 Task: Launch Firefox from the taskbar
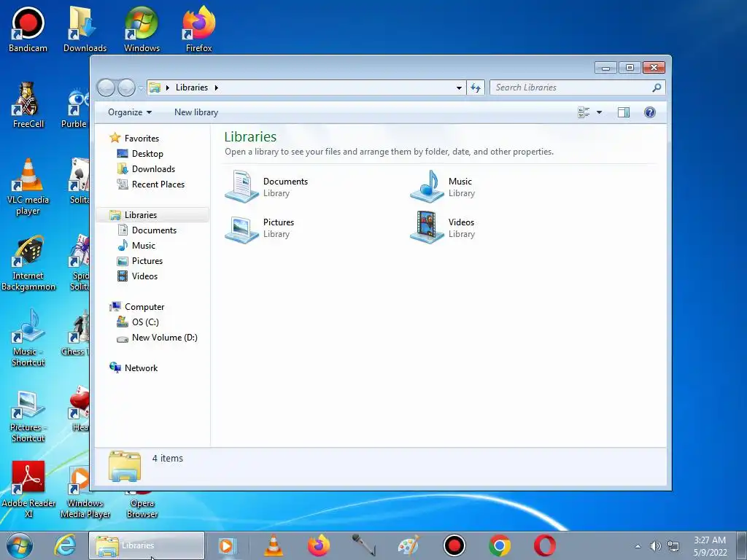tap(319, 545)
